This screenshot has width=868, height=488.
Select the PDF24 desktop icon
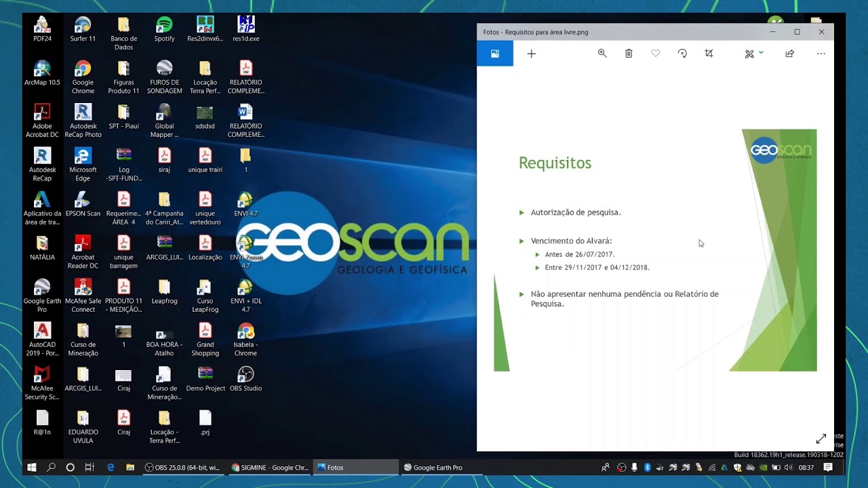42,29
